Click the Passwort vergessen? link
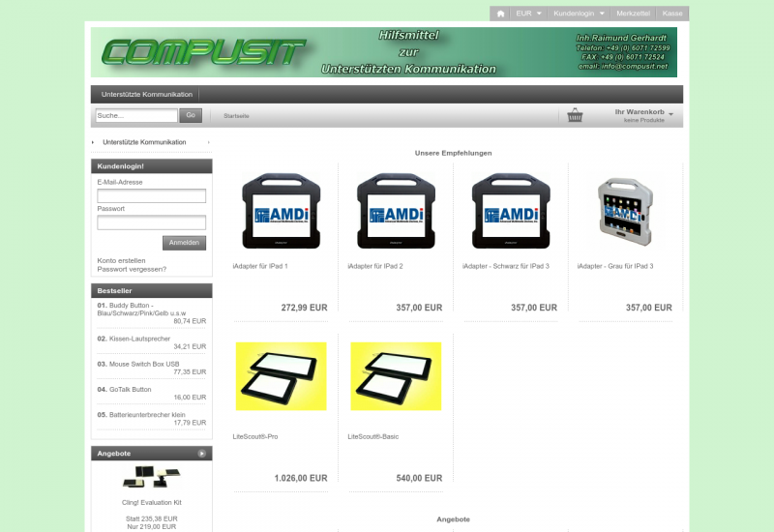Image resolution: width=774 pixels, height=532 pixels. pyautogui.click(x=132, y=269)
